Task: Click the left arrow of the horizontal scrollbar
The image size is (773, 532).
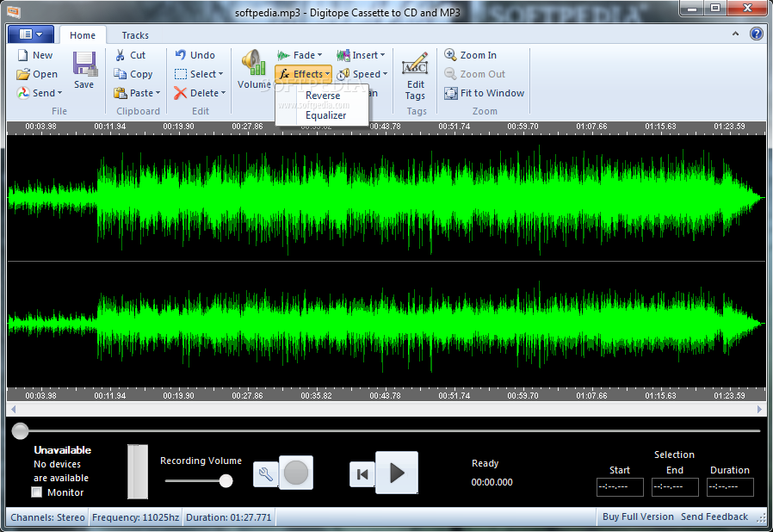Action: (x=13, y=409)
